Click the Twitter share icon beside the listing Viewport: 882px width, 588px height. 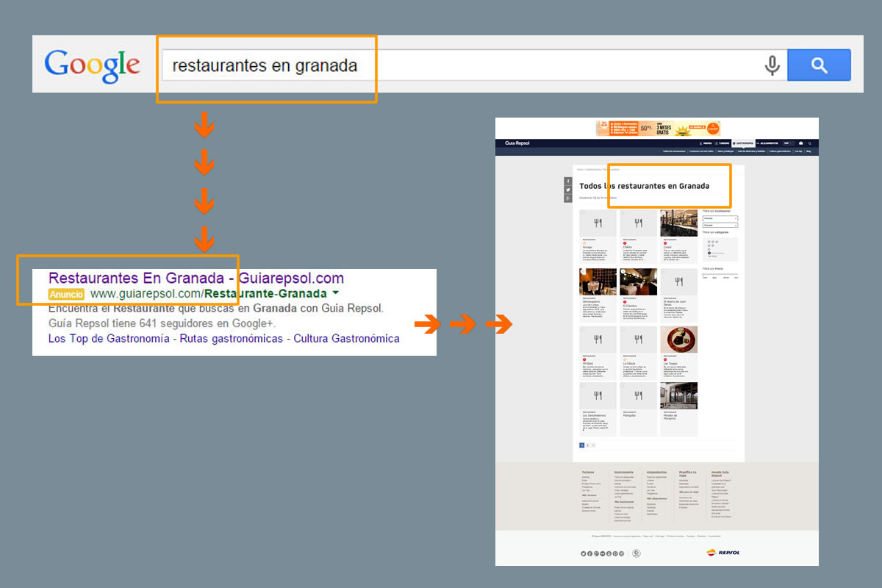567,189
